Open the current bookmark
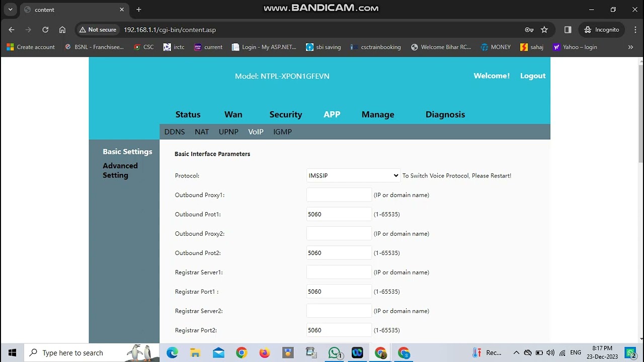Viewport: 644px width, 362px height. point(208,47)
